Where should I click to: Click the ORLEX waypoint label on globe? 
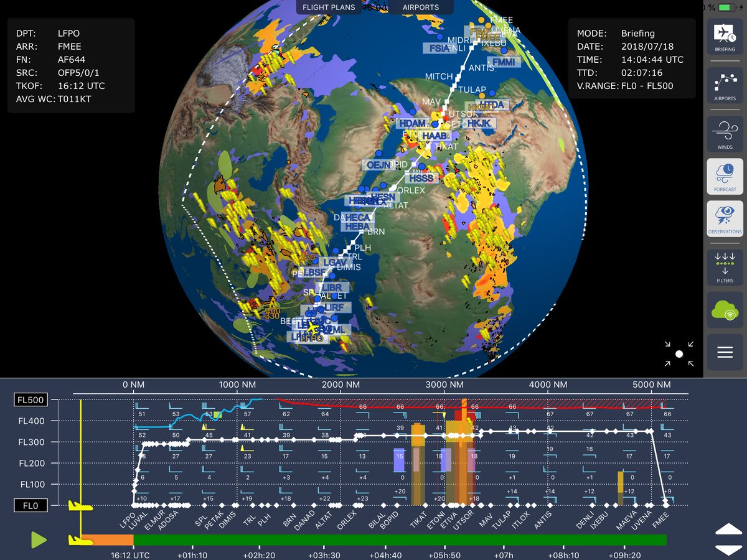click(410, 190)
